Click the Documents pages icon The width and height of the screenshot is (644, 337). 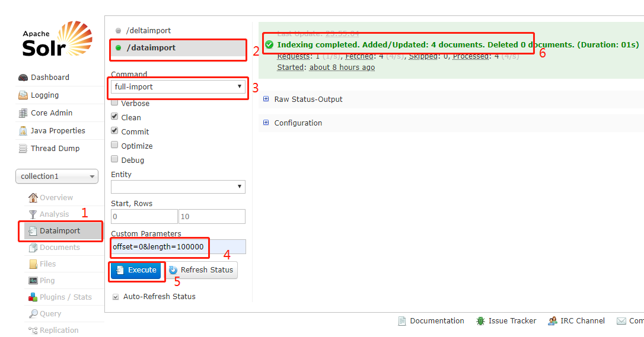[33, 248]
